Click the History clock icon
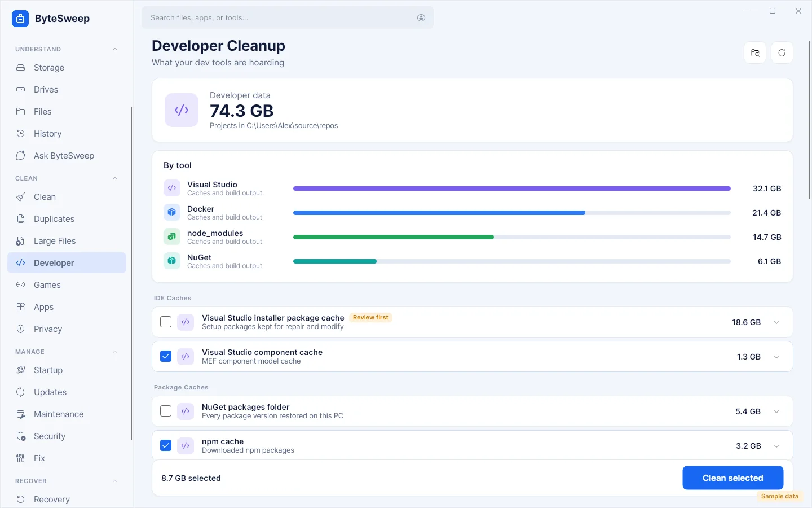The width and height of the screenshot is (812, 508). [21, 134]
